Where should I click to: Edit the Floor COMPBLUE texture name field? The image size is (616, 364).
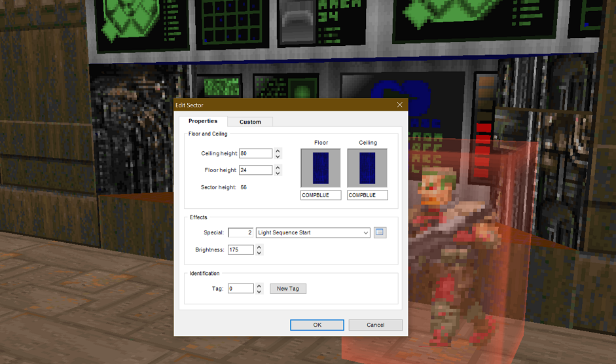321,195
